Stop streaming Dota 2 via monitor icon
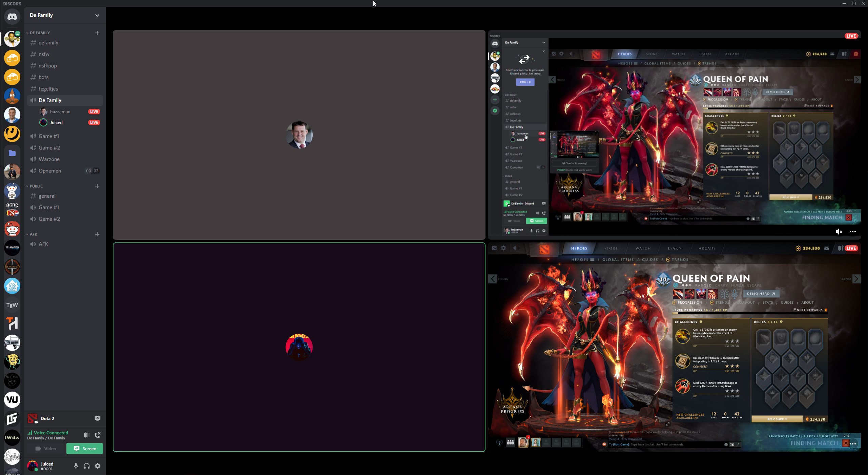Image resolution: width=868 pixels, height=475 pixels. click(x=97, y=418)
